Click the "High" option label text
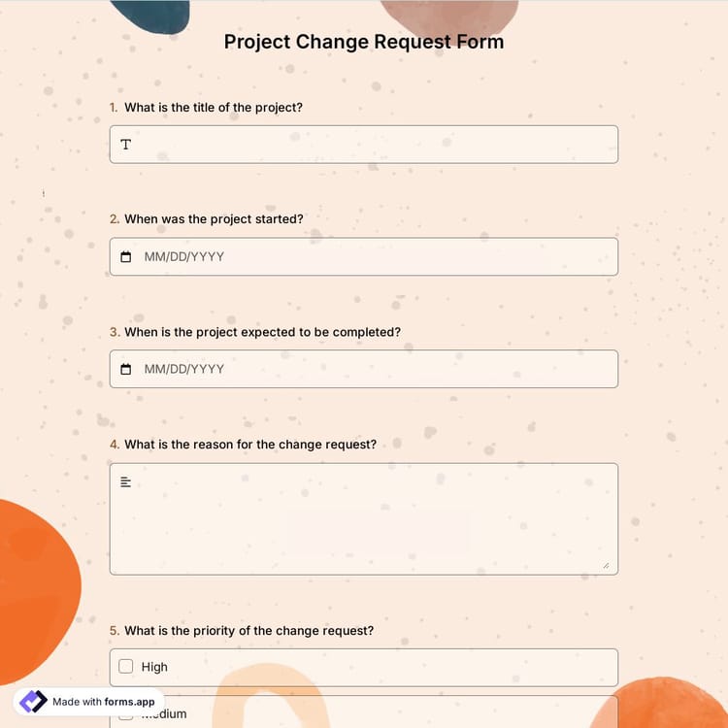 pyautogui.click(x=154, y=667)
